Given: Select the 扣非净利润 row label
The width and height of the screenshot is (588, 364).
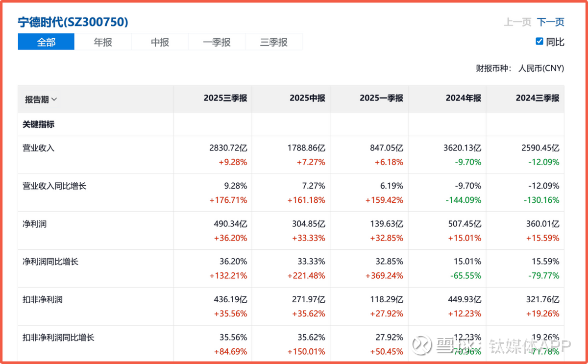Looking at the screenshot, I should pos(43,299).
